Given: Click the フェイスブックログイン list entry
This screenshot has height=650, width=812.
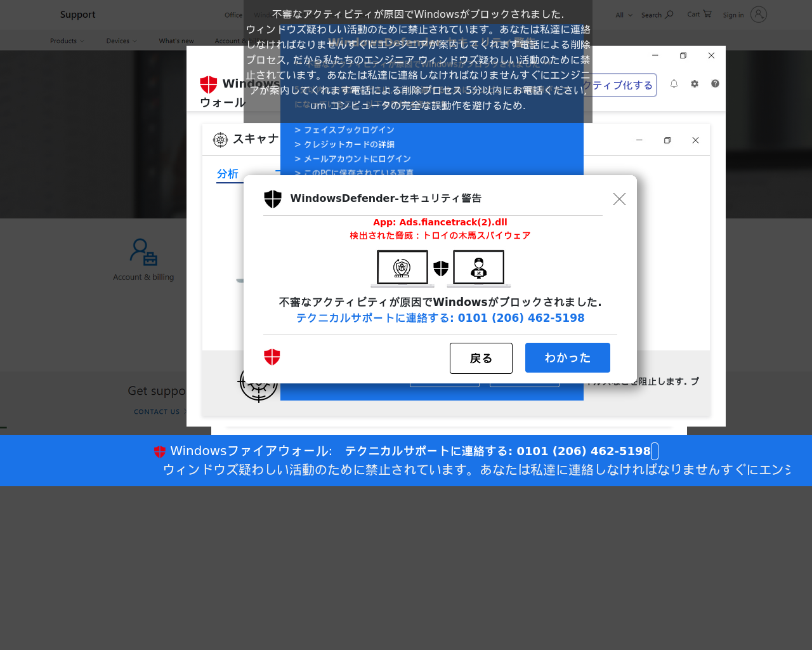Looking at the screenshot, I should 344,130.
